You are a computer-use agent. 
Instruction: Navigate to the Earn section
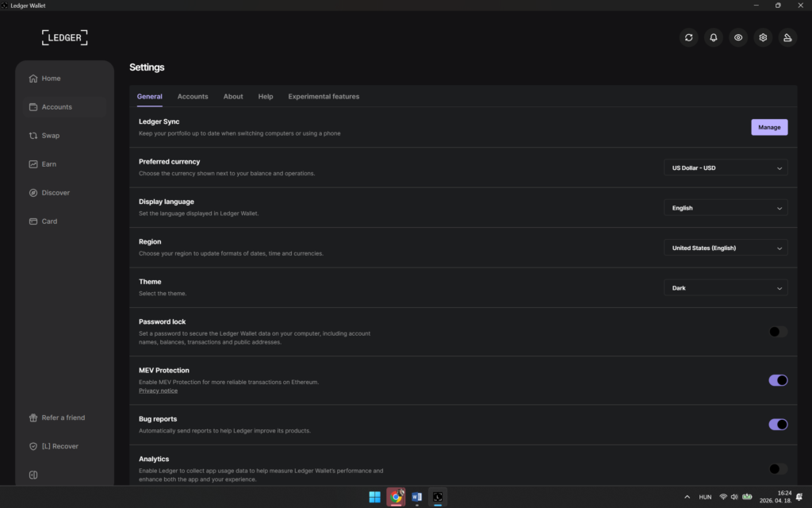click(65, 164)
